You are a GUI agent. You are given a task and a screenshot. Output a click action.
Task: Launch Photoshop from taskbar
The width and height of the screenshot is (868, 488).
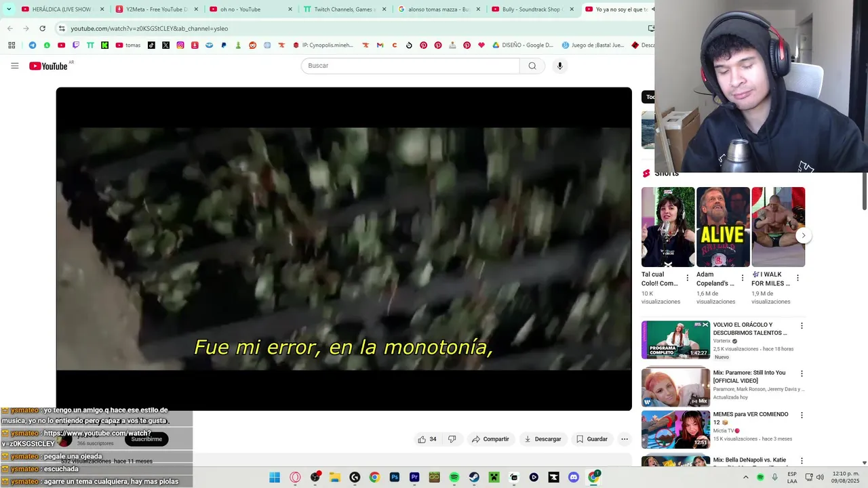click(395, 477)
